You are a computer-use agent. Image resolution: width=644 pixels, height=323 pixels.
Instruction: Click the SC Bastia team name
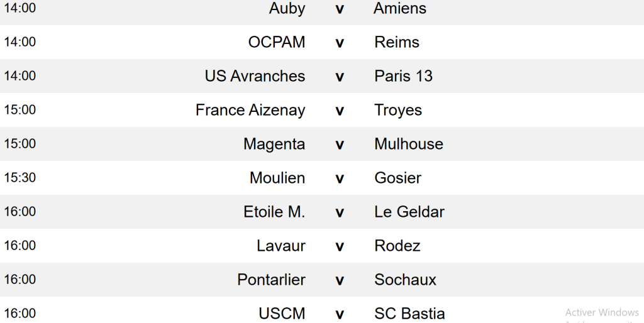point(409,314)
